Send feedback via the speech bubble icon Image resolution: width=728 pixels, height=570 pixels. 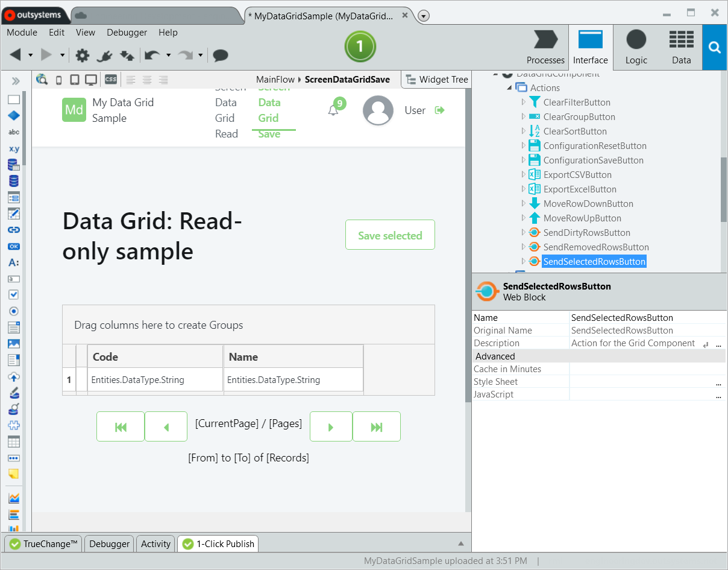(220, 55)
